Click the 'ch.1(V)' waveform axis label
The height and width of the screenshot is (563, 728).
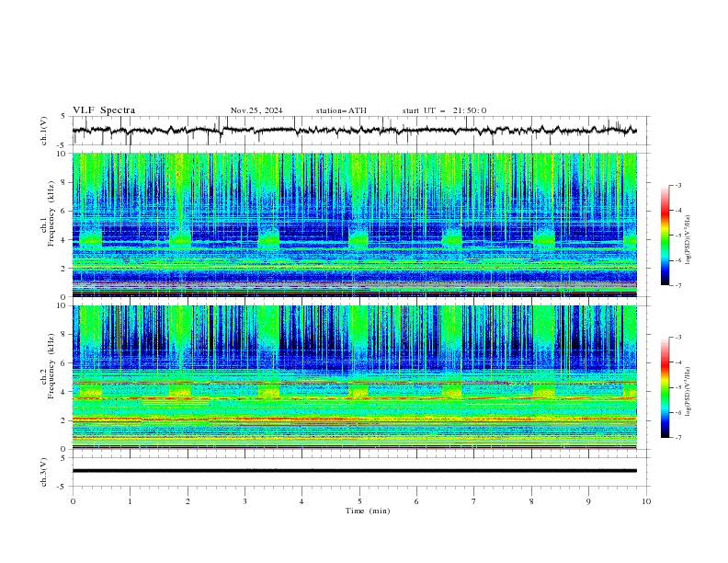tap(44, 131)
